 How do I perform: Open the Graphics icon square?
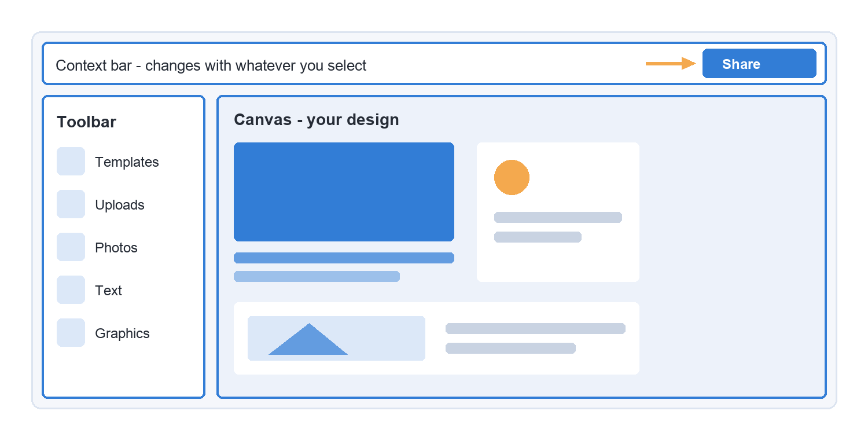[71, 333]
